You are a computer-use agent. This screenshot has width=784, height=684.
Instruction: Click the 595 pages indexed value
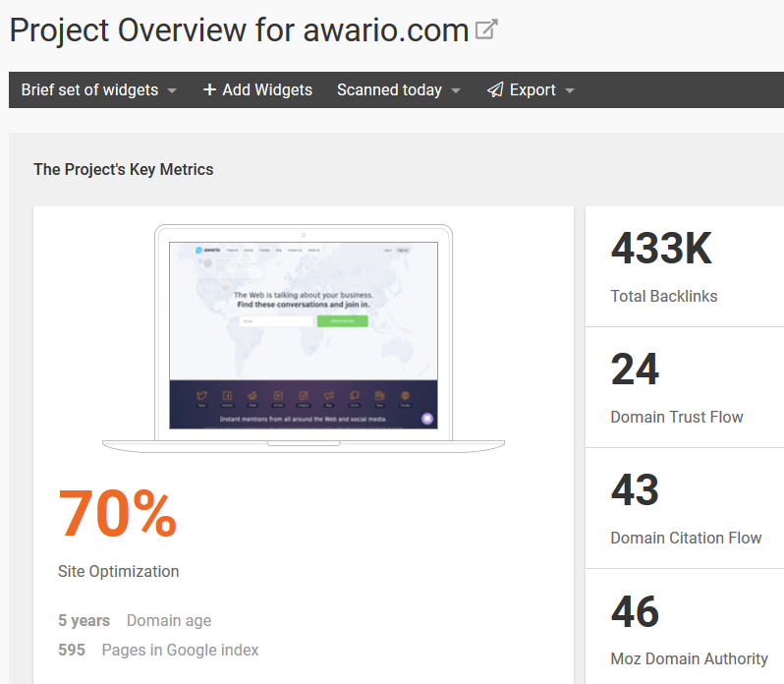pyautogui.click(x=72, y=650)
